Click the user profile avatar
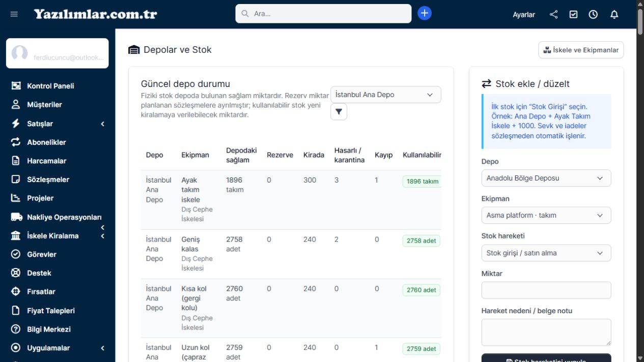 (19, 53)
